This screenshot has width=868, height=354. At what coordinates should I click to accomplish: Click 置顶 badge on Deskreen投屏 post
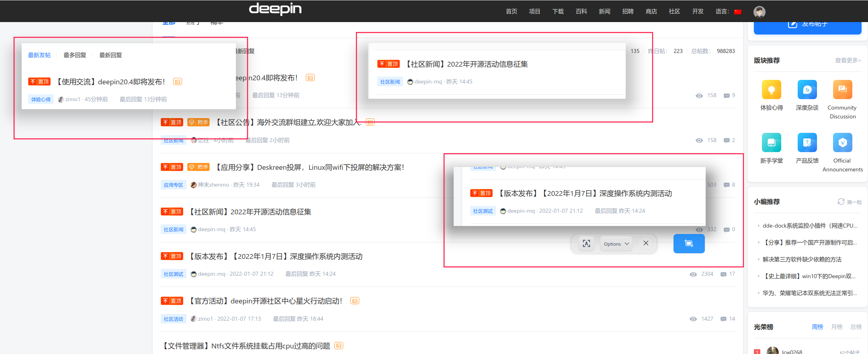pyautogui.click(x=172, y=167)
